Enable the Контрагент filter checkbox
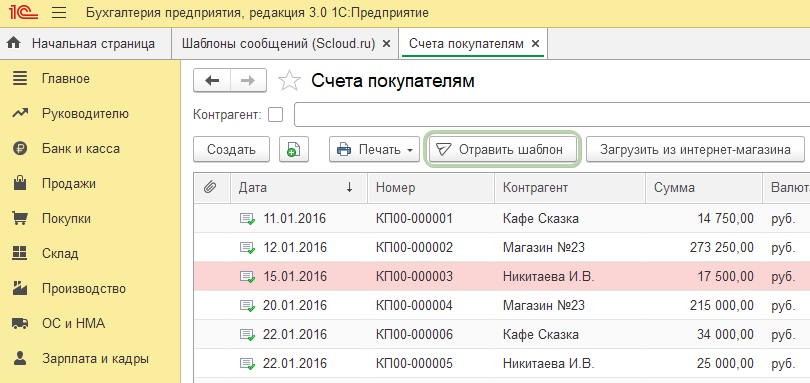Image resolution: width=810 pixels, height=383 pixels. click(x=276, y=114)
